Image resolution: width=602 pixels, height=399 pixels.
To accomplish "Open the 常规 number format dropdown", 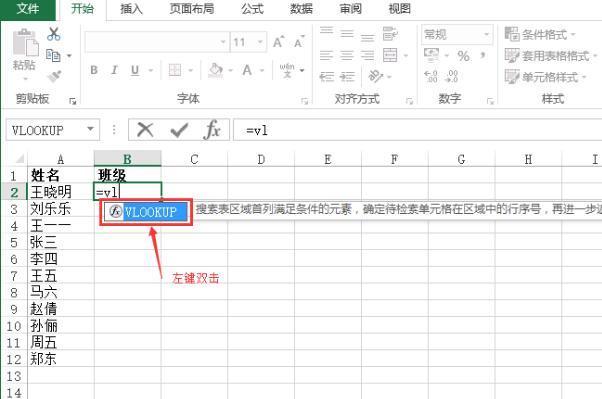I will click(x=486, y=35).
